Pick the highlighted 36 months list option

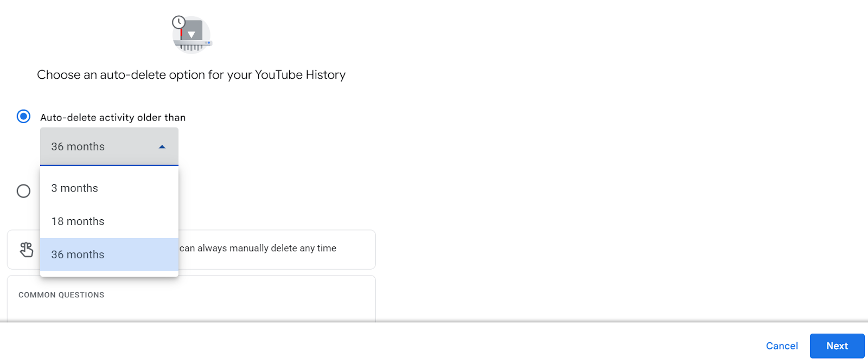pos(78,254)
